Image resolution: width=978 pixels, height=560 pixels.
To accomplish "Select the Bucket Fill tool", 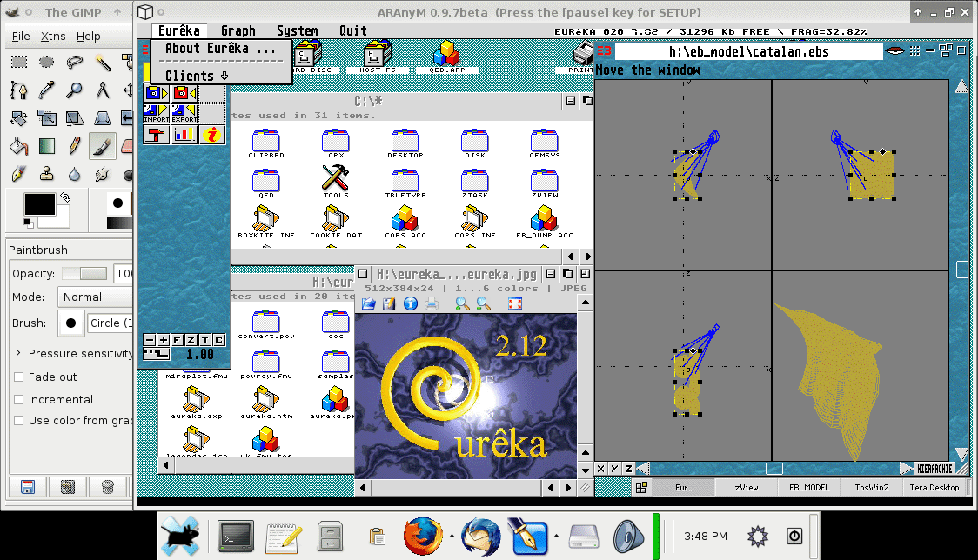I will click(x=19, y=147).
